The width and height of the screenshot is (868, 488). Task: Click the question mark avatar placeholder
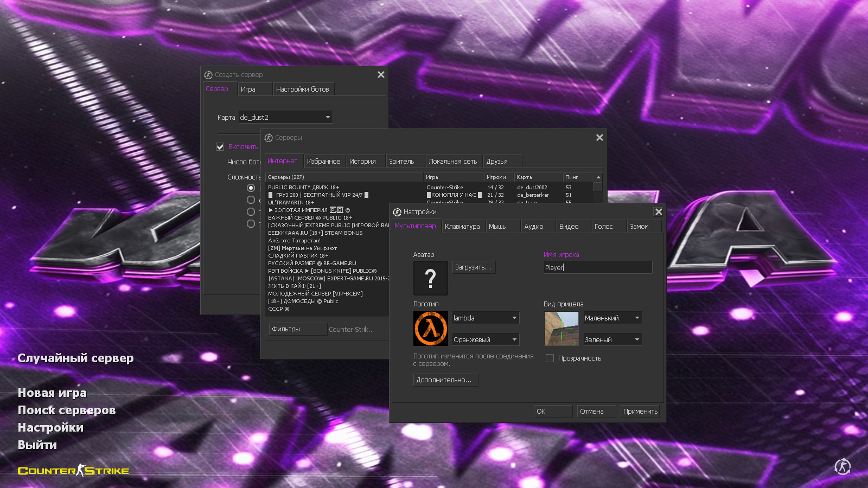[x=430, y=278]
